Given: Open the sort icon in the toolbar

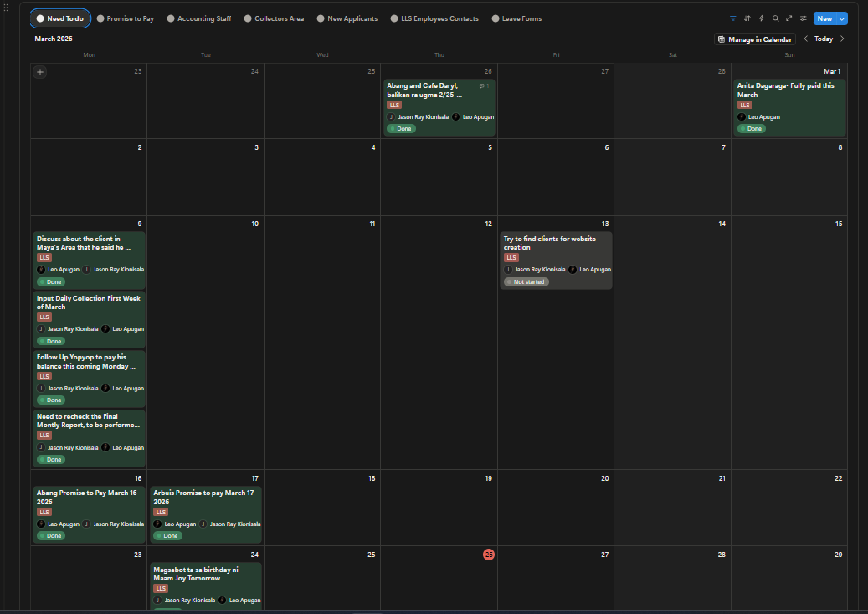Looking at the screenshot, I should [747, 18].
